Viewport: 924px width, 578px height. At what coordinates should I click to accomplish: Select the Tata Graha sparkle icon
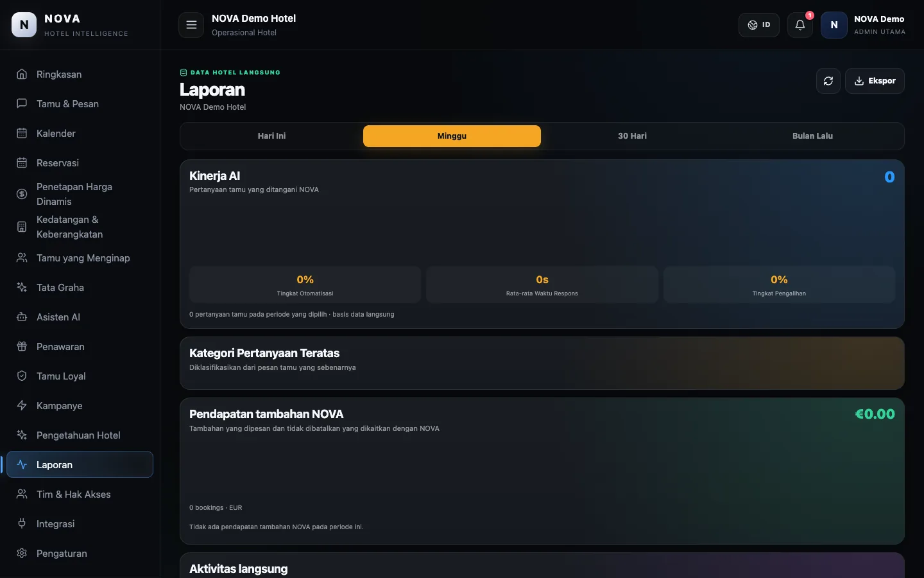pos(22,288)
